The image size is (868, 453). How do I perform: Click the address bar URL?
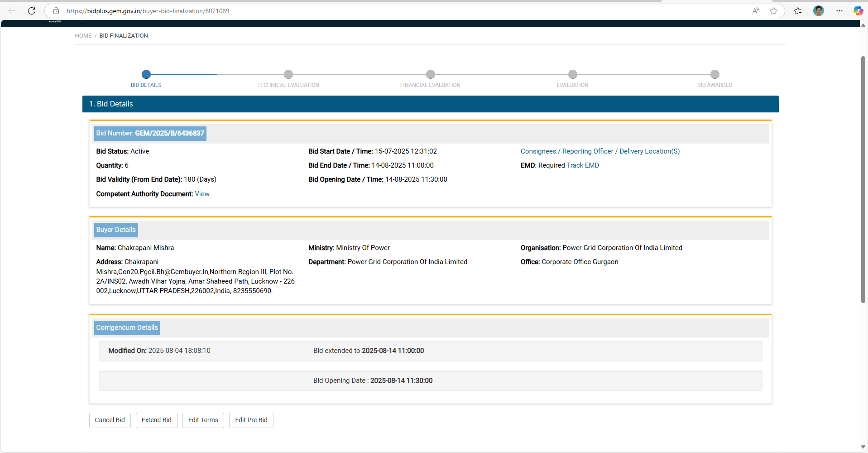tap(148, 11)
